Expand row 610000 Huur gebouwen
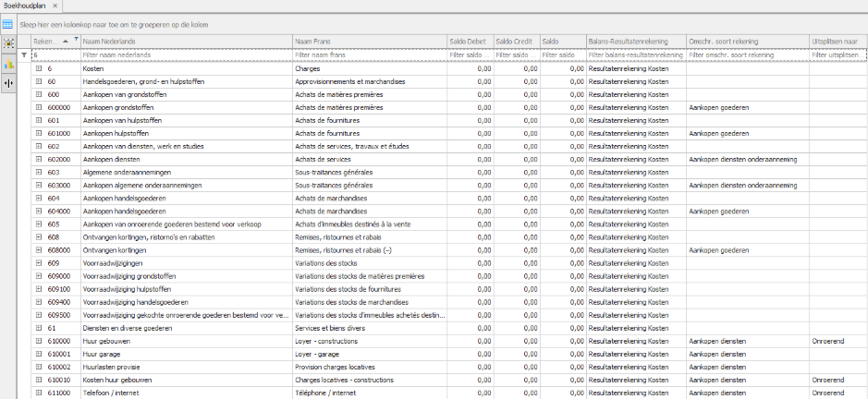 pos(39,341)
